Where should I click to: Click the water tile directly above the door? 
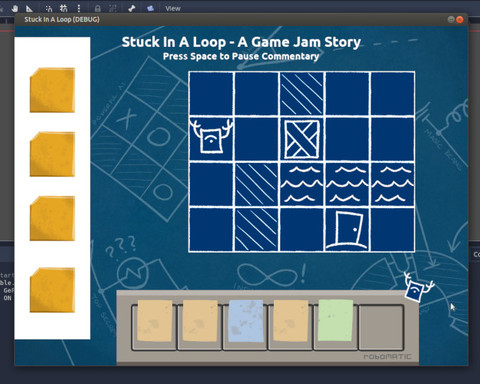[347, 184]
